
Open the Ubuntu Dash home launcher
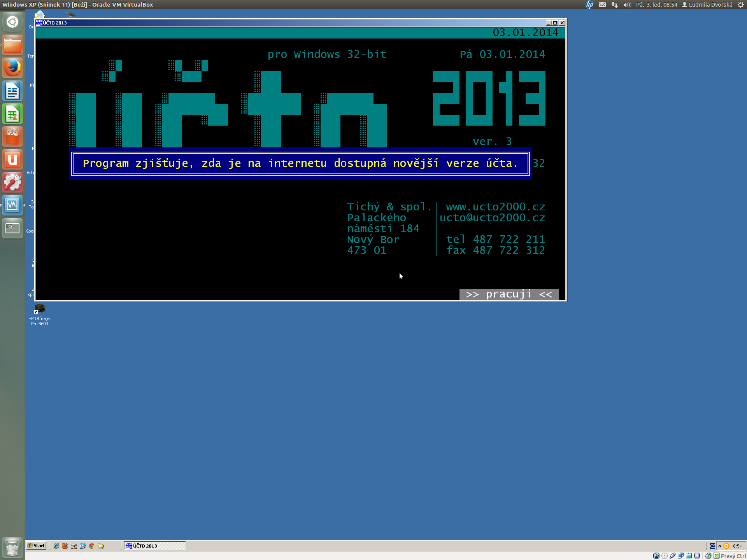point(12,22)
